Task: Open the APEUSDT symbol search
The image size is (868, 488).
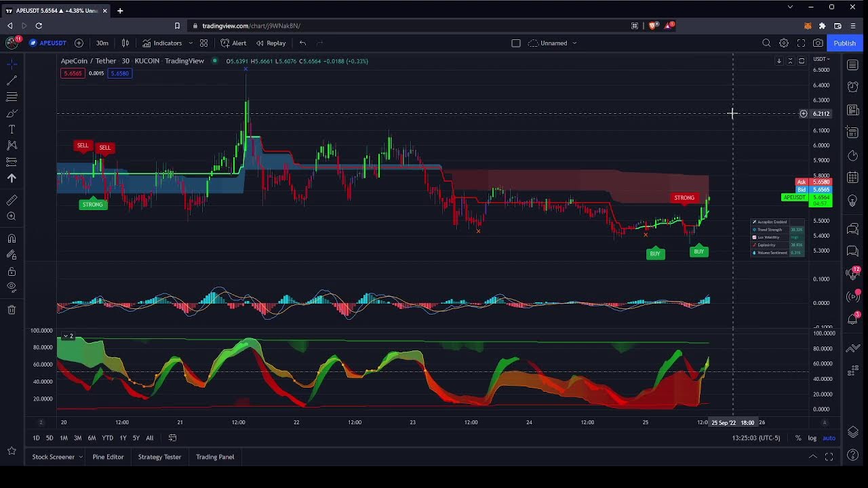Action: point(47,43)
